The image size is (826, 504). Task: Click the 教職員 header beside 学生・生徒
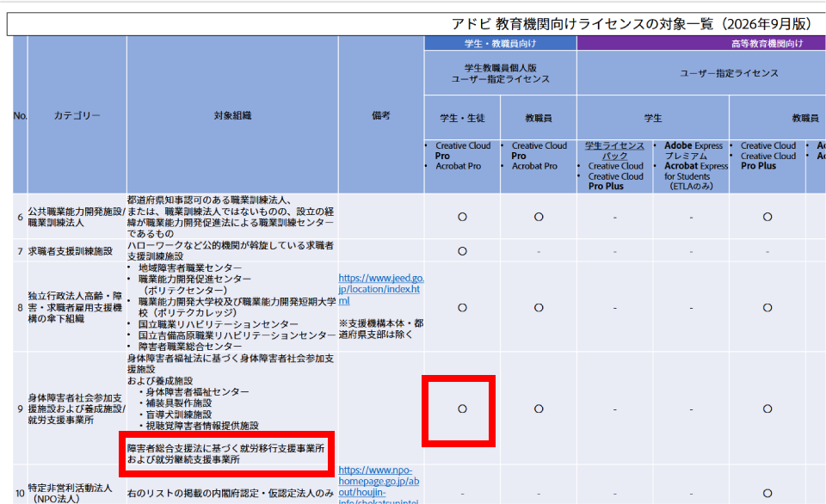click(x=539, y=118)
